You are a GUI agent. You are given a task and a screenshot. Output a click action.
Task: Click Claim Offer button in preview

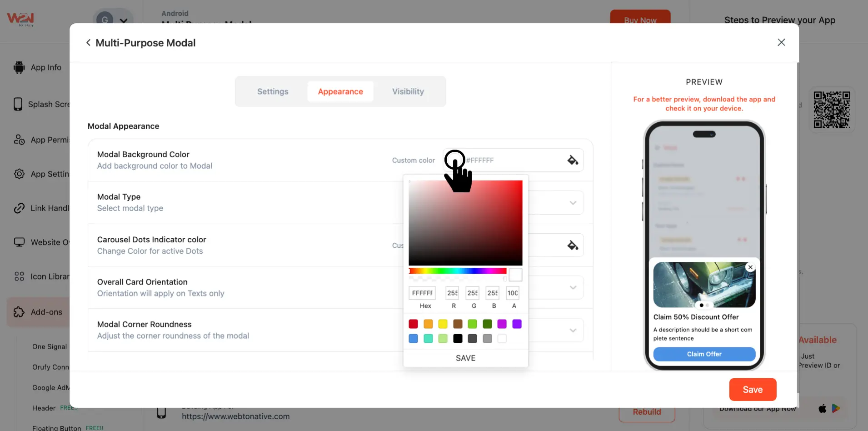point(704,354)
